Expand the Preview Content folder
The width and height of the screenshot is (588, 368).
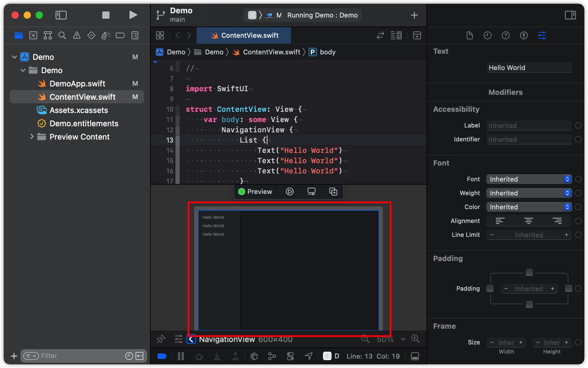click(x=32, y=137)
